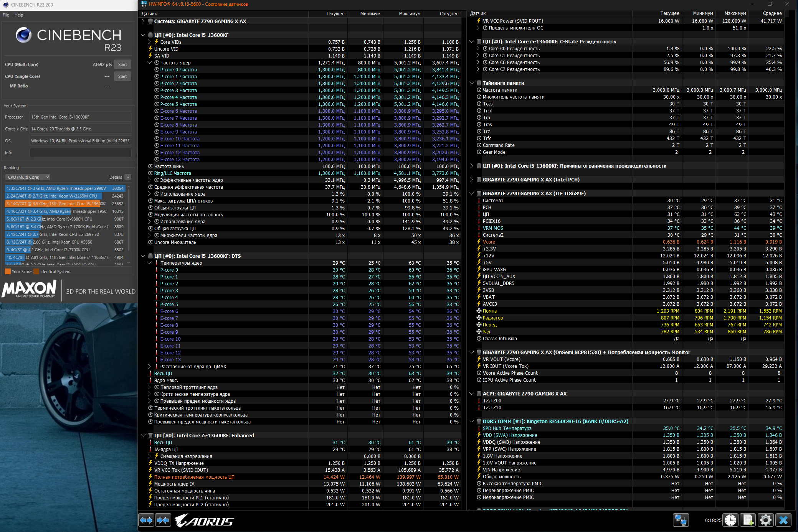Click the expand columns arrows icon
Image resolution: width=798 pixels, height=532 pixels.
[146, 520]
